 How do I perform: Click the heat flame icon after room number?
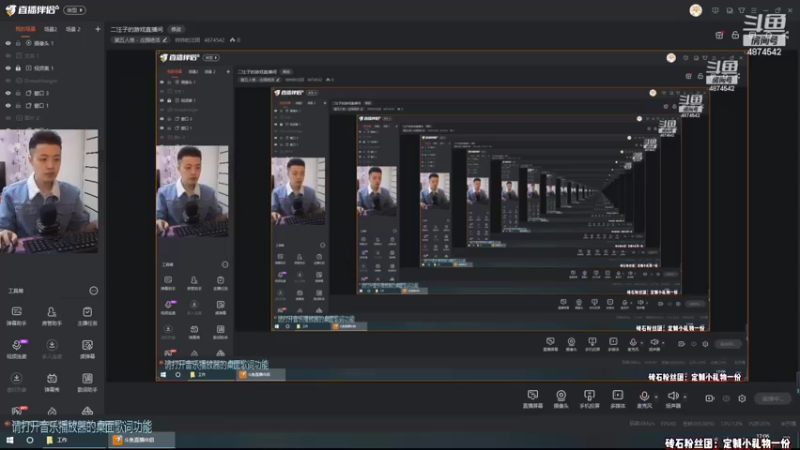233,40
